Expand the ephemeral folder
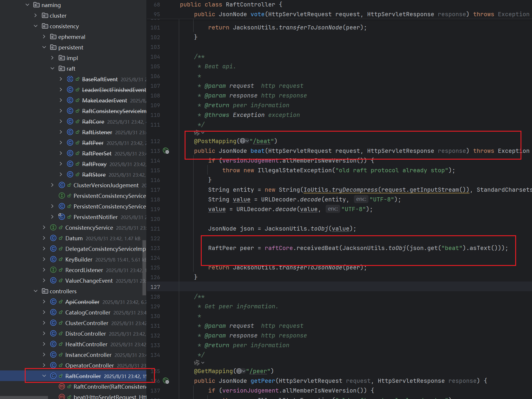This screenshot has height=399, width=532. point(44,37)
